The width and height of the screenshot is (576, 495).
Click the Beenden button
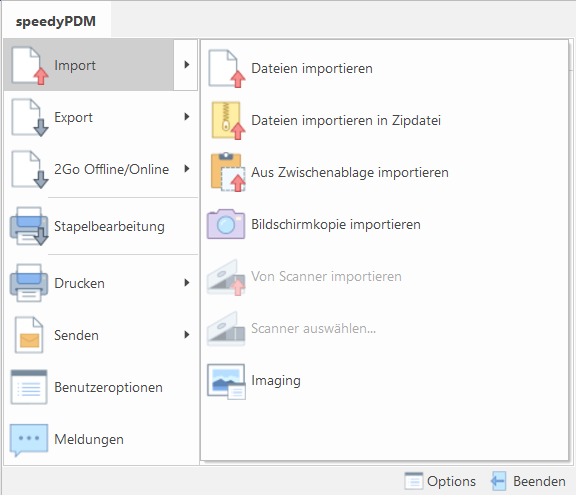coord(528,481)
